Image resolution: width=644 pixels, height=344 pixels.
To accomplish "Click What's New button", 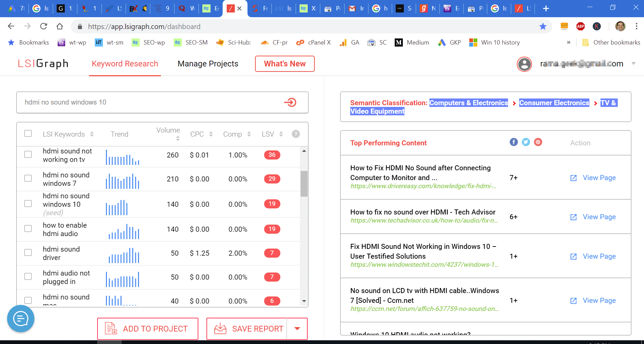I will tap(285, 64).
